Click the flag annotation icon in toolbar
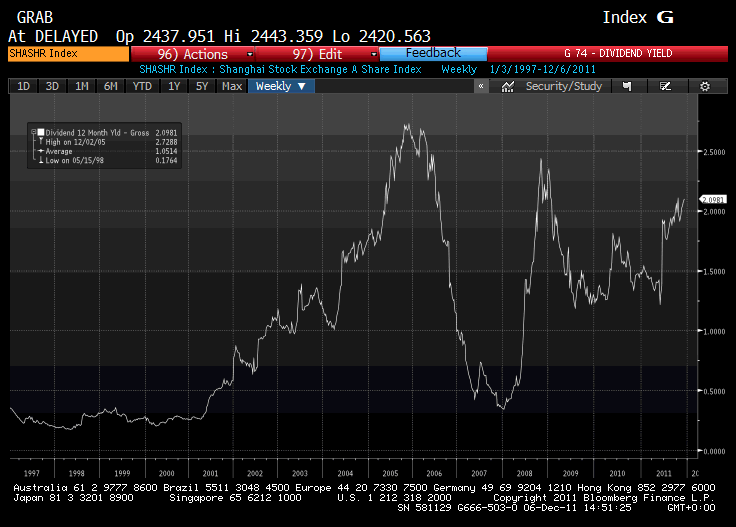 point(628,87)
